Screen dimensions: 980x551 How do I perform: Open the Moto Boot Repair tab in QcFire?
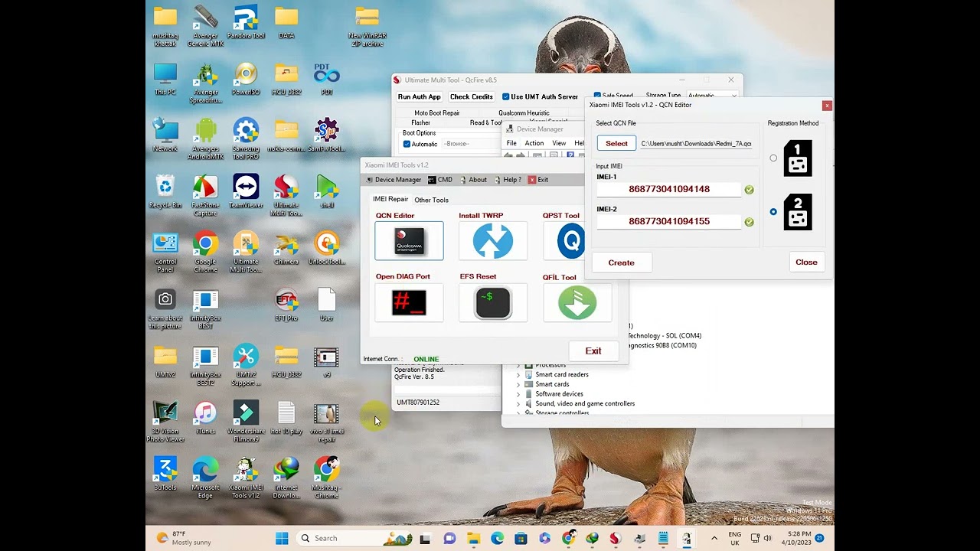[x=437, y=112]
